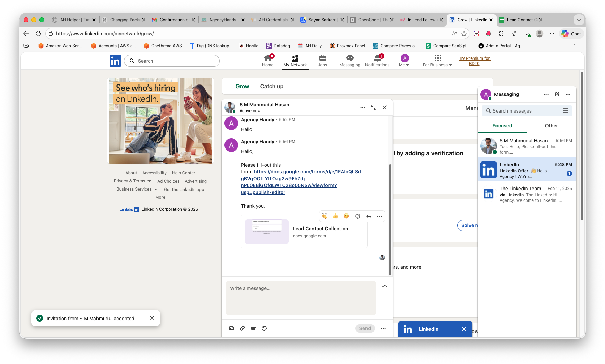
Task: React with thumbs up emoji
Action: tap(335, 216)
